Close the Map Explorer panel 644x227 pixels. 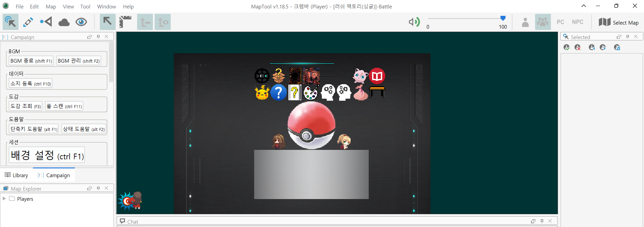click(106, 188)
